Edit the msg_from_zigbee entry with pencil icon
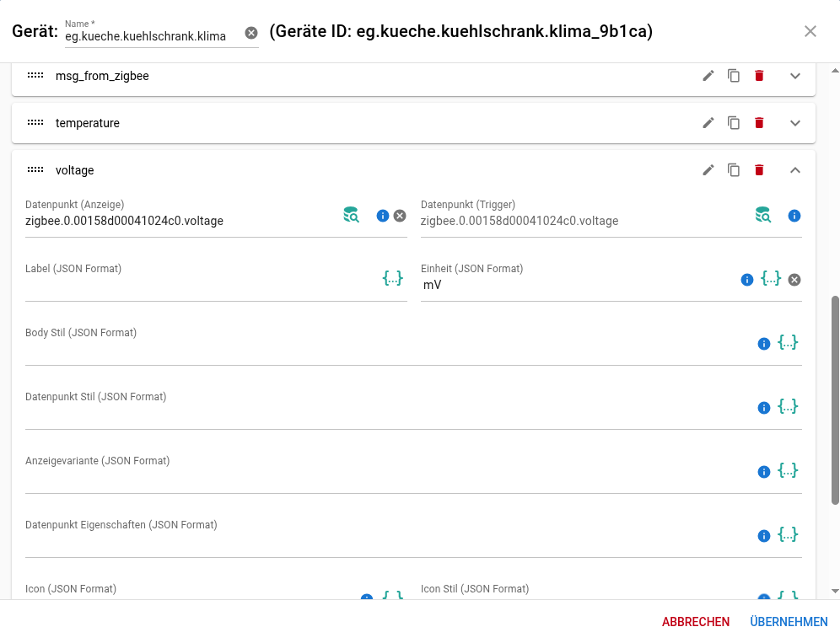The width and height of the screenshot is (840, 643). coord(708,76)
